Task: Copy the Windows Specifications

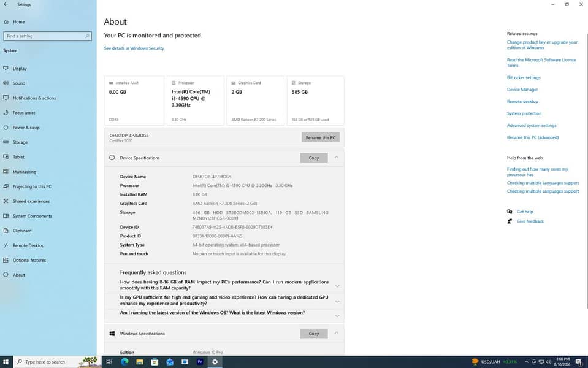Action: [314, 334]
